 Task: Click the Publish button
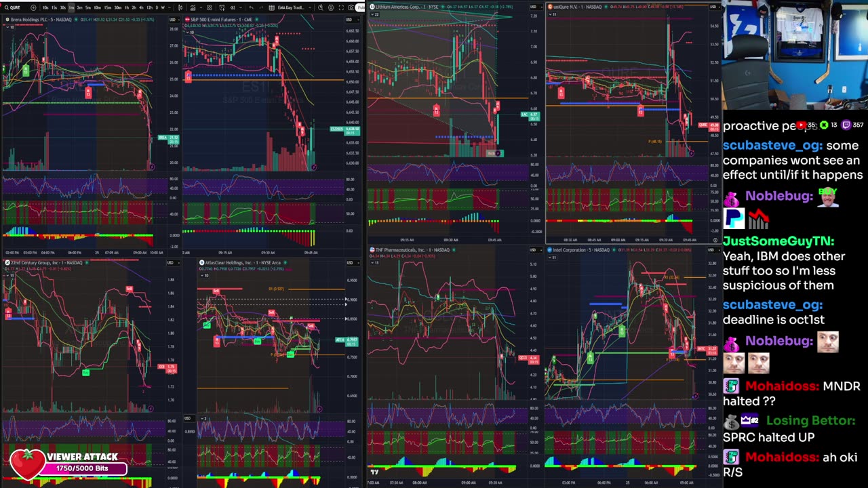pyautogui.click(x=361, y=7)
